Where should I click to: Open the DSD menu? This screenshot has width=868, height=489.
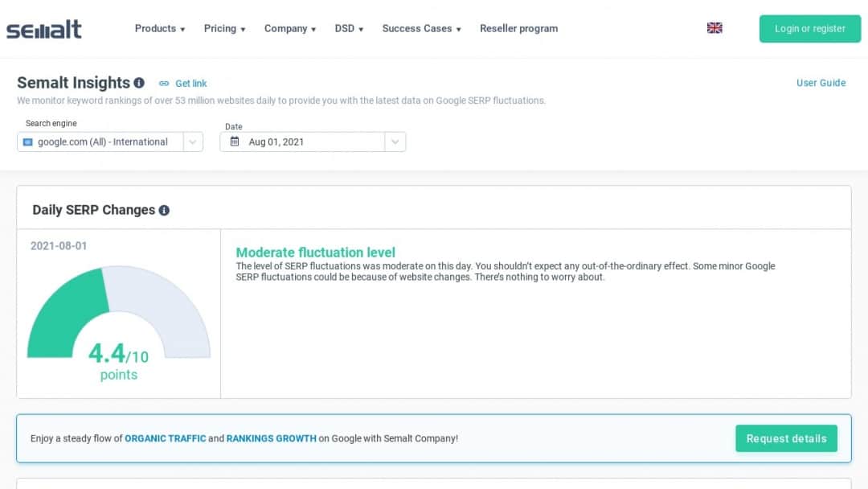coord(349,29)
